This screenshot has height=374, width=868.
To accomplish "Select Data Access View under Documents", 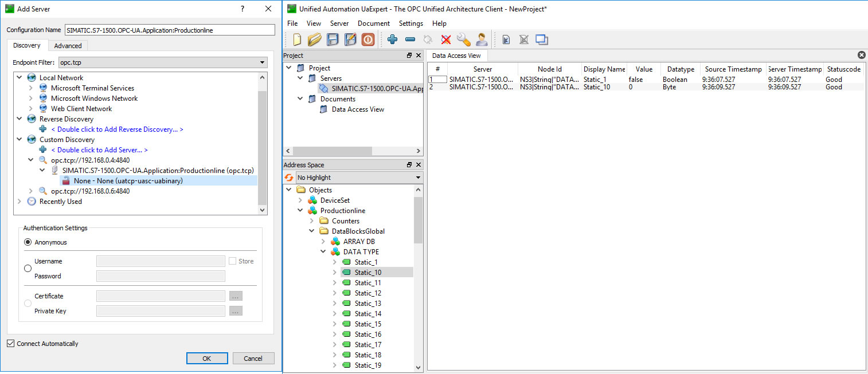I will click(x=358, y=109).
